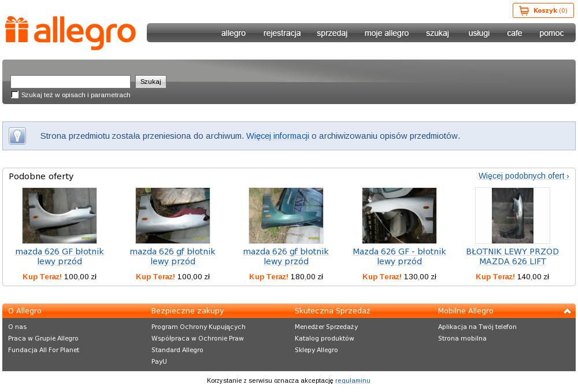Open Więcej podobnych ofert link
Image resolution: width=578 pixels, height=392 pixels.
pos(524,176)
